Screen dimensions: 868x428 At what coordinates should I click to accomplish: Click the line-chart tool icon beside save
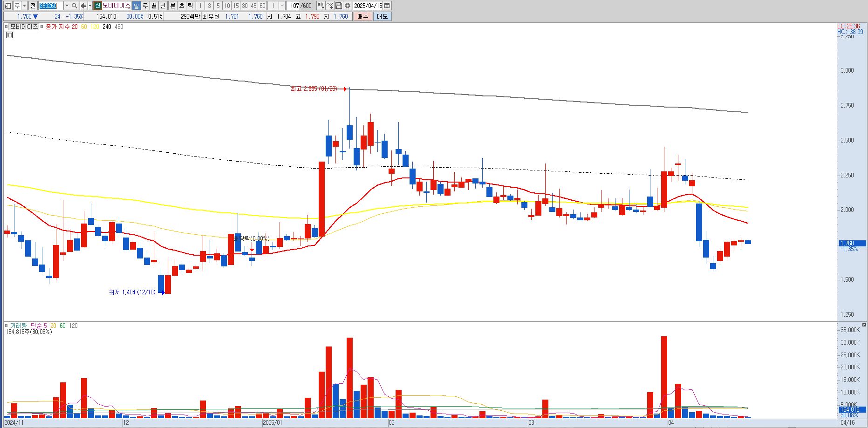(330, 6)
